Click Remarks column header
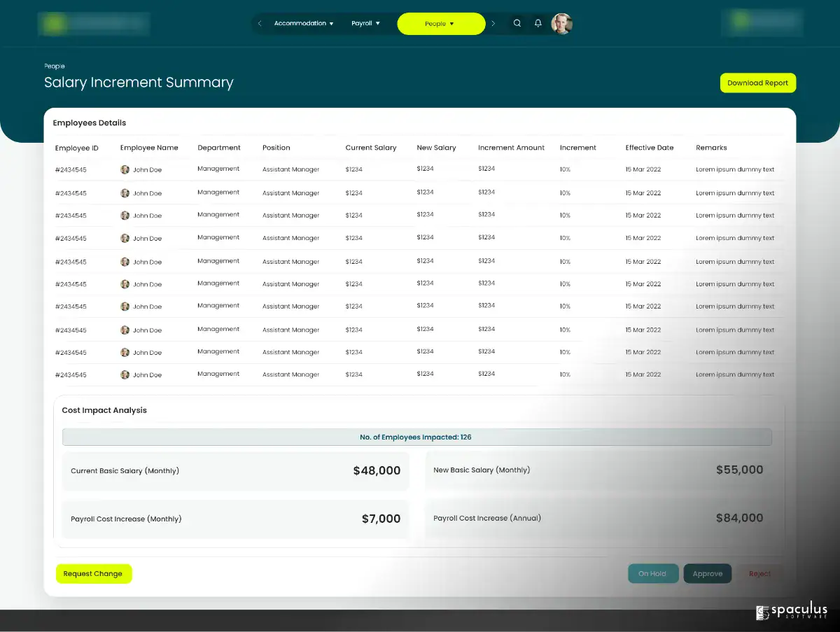Image resolution: width=840 pixels, height=632 pixels. point(711,148)
